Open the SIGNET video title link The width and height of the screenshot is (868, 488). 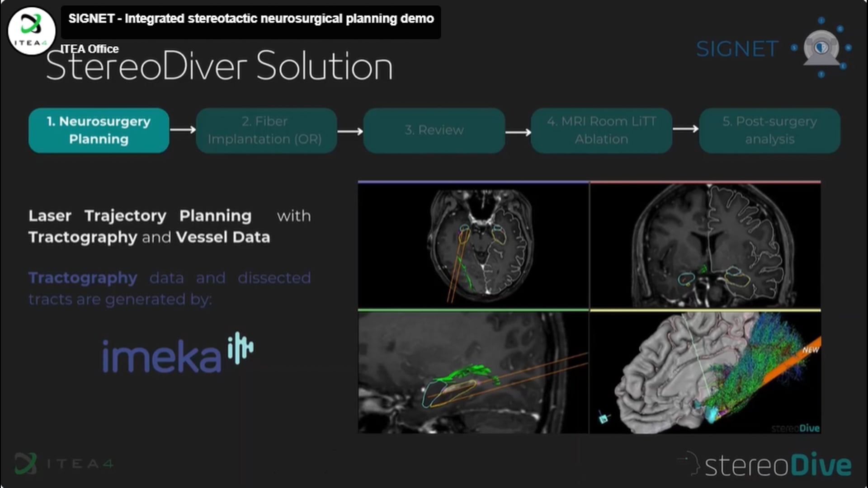click(x=251, y=19)
